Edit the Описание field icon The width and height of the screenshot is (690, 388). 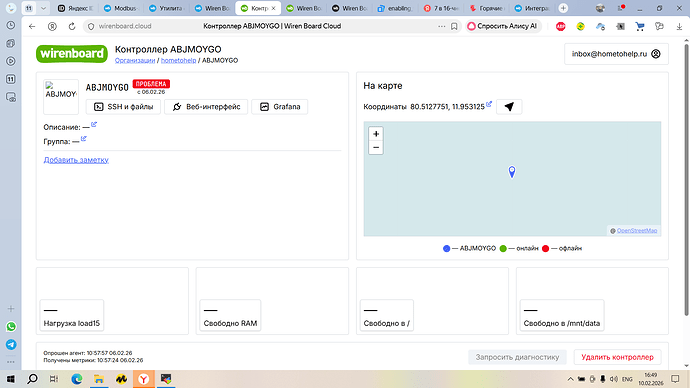pyautogui.click(x=94, y=125)
